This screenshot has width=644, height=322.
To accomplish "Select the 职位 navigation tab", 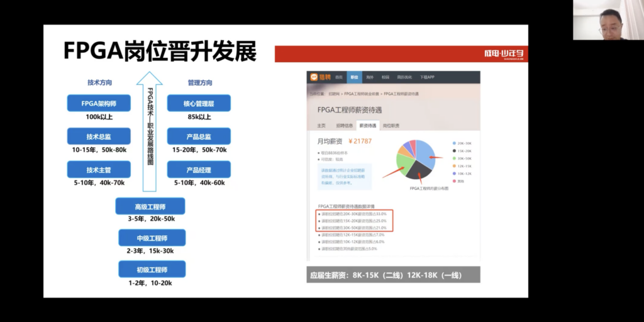I will coord(354,77).
